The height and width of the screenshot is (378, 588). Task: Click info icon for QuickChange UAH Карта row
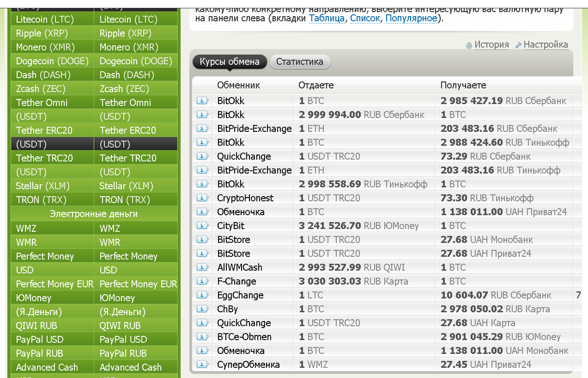click(202, 323)
